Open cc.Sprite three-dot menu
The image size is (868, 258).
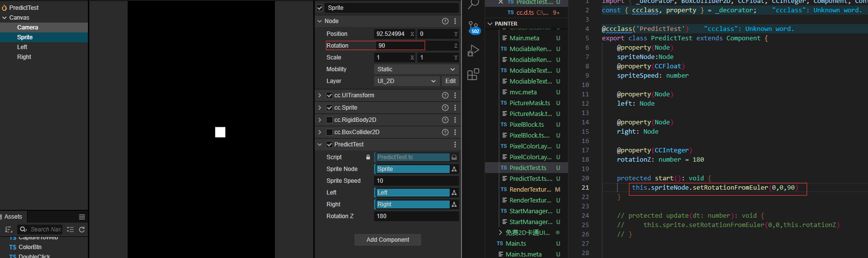(455, 108)
